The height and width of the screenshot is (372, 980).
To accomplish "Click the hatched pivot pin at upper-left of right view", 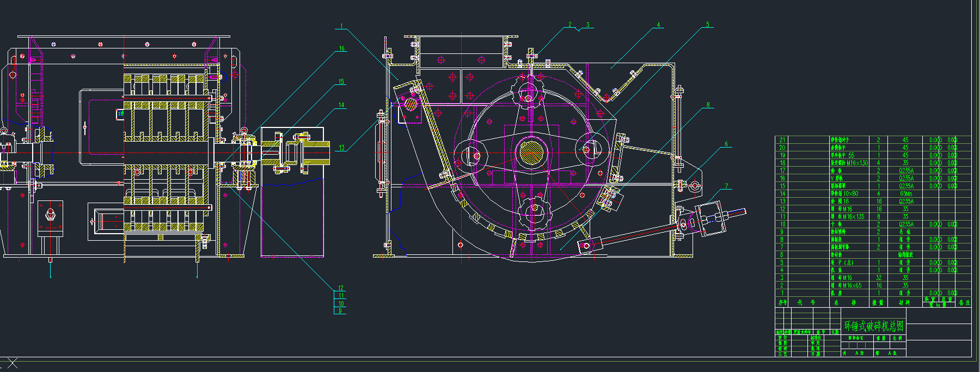I will click(x=411, y=103).
